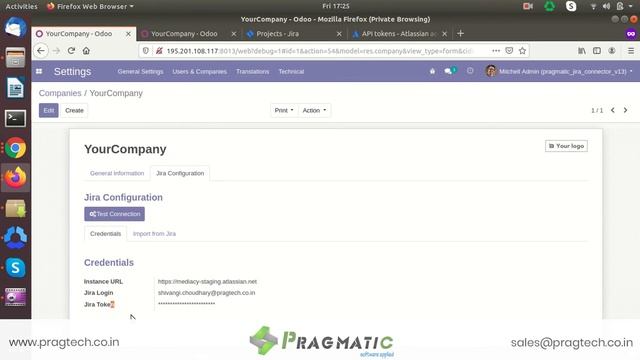Open the Import from Jira tab
This screenshot has width=640, height=360.
pos(154,233)
